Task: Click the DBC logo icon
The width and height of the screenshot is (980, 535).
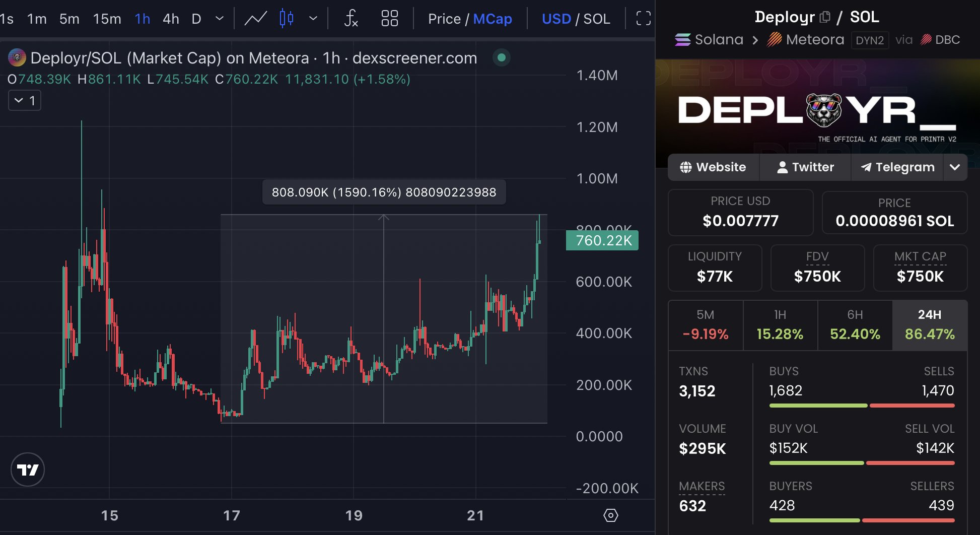Action: point(926,39)
